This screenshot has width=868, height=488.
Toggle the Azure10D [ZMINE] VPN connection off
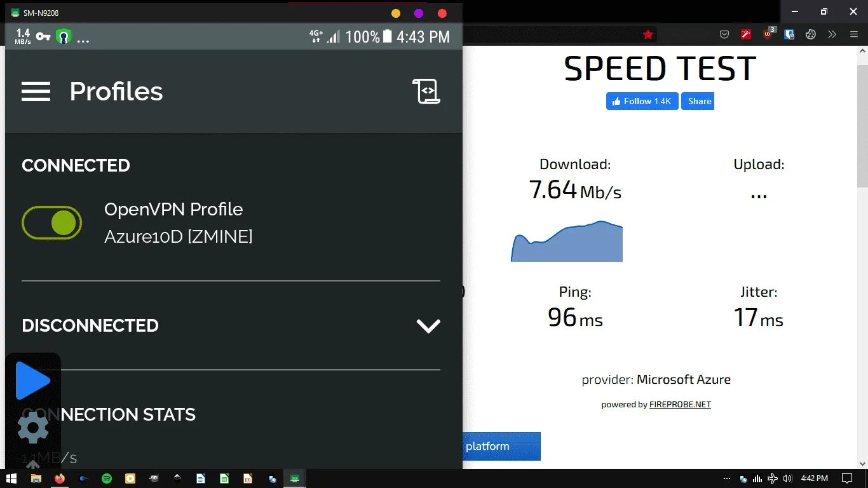coord(52,222)
